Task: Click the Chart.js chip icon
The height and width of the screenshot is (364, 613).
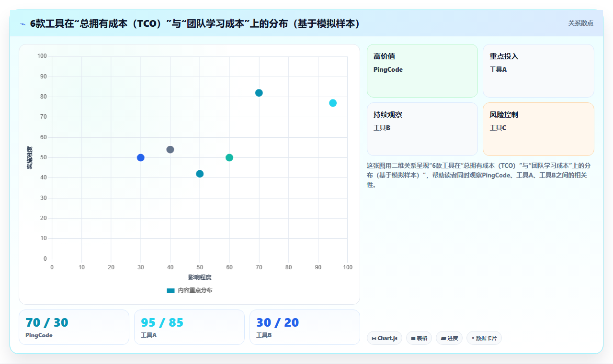Action: point(374,338)
